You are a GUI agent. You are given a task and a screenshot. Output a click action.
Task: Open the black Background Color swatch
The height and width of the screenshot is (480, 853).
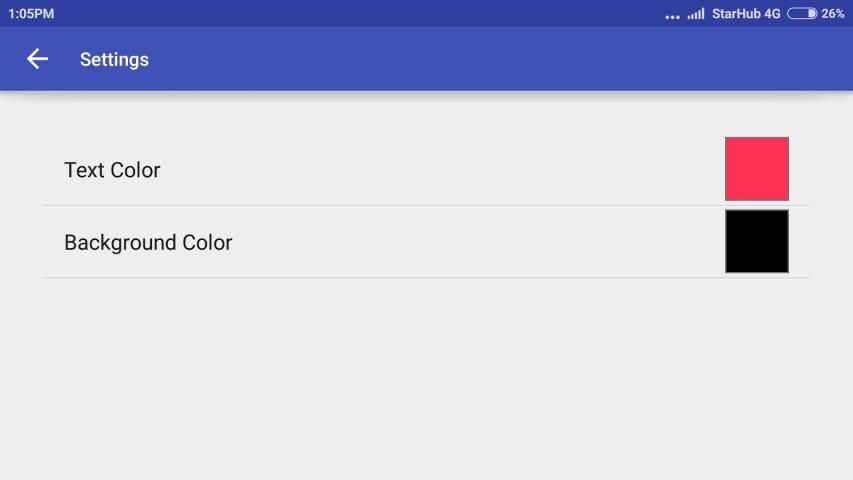coord(756,241)
